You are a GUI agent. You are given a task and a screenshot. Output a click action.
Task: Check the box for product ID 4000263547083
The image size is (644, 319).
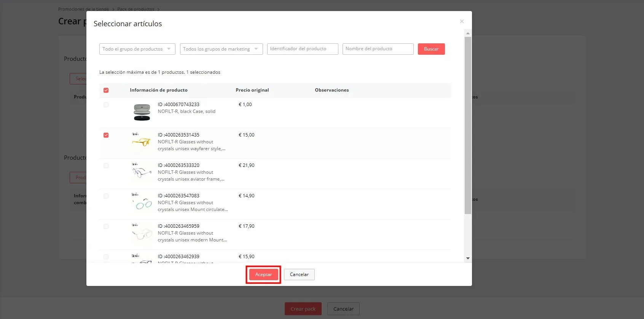point(106,196)
